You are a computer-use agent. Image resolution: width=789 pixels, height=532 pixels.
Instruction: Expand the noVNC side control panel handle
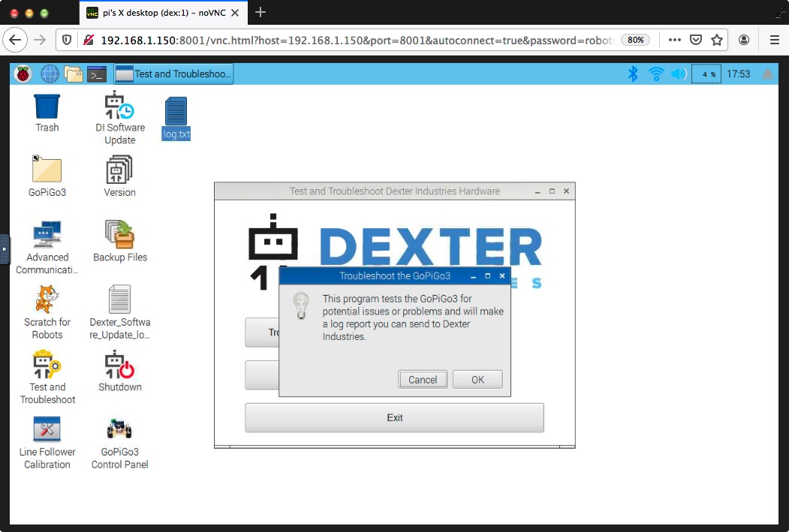pos(5,249)
